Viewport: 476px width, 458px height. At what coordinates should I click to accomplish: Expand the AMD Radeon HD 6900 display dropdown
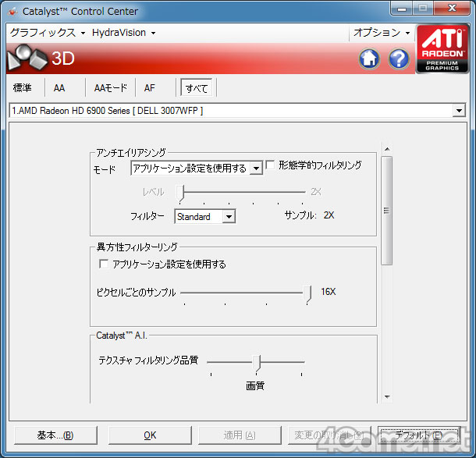point(459,111)
